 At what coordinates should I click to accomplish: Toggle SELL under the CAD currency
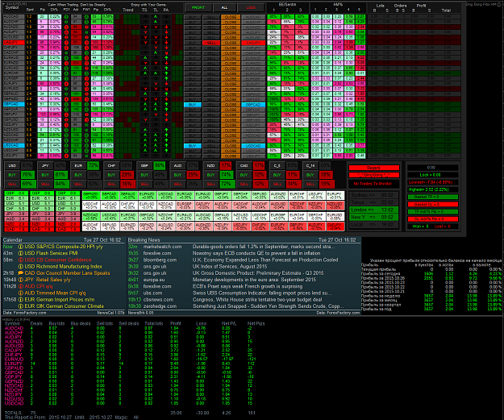tap(244, 184)
